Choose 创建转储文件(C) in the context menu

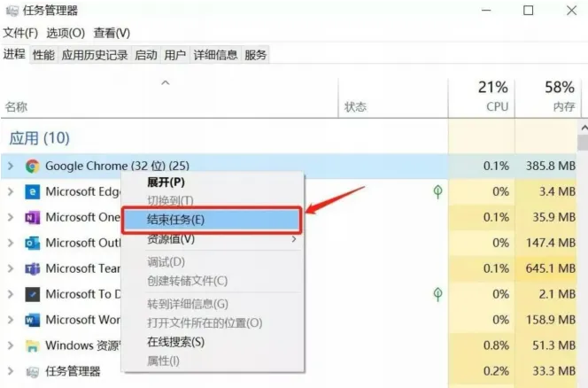213,281
